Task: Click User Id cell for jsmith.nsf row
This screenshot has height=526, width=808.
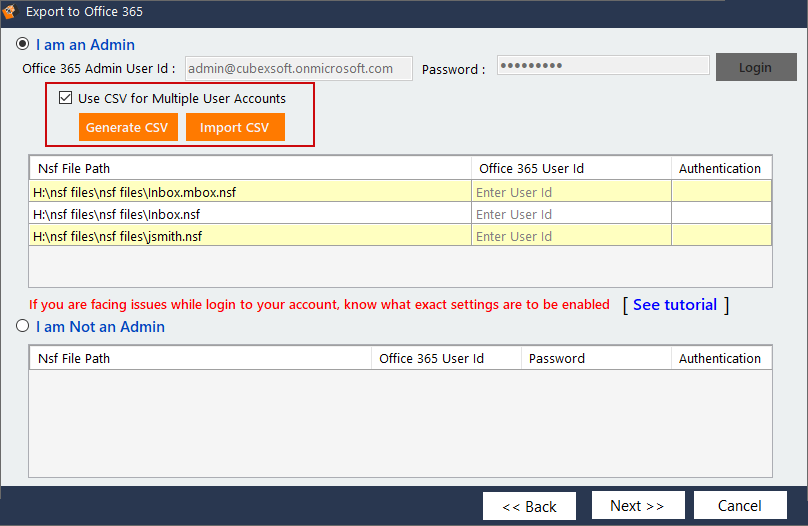Action: 570,237
